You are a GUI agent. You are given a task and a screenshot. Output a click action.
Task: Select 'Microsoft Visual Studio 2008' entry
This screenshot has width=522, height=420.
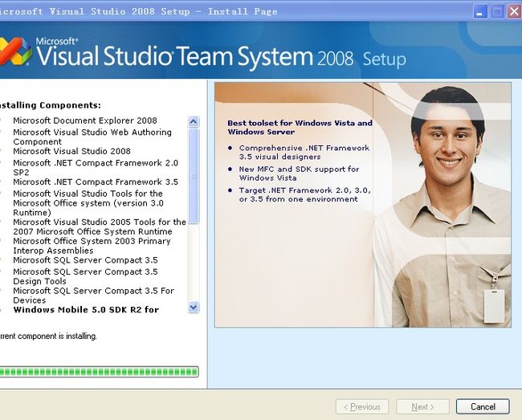coord(71,151)
